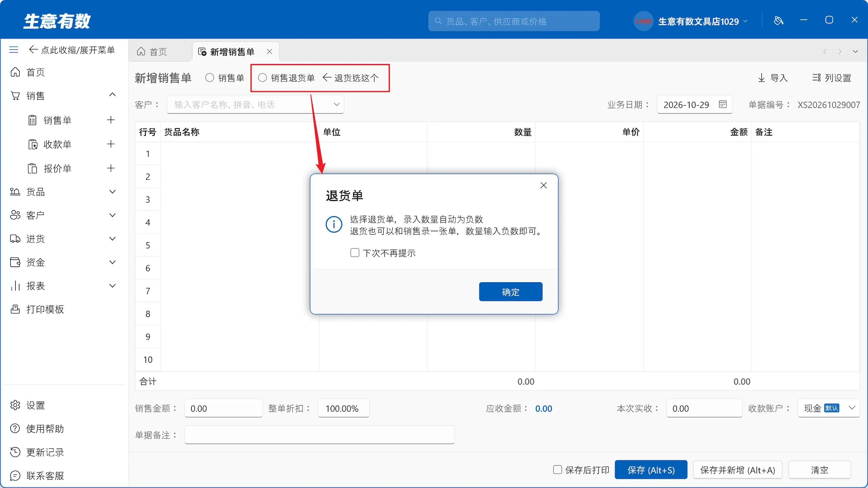Screen dimensions: 868x488
Task: Click the 保存并新增 (Alt+A) button
Action: (738, 470)
